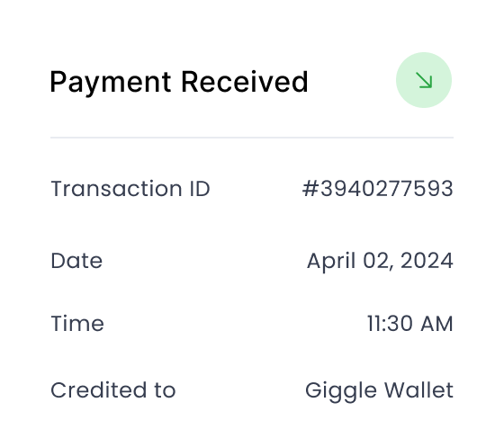Click the light green circle behind the arrow
This screenshot has height=447, width=504.
[x=424, y=80]
